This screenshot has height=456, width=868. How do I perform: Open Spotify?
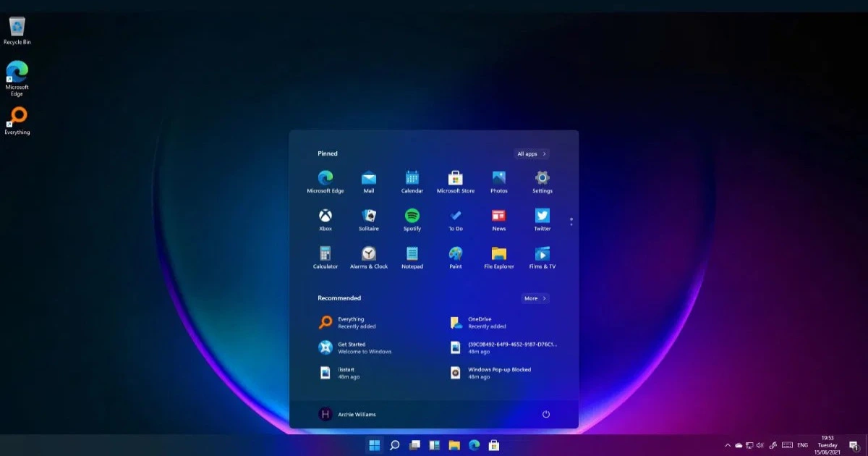412,219
